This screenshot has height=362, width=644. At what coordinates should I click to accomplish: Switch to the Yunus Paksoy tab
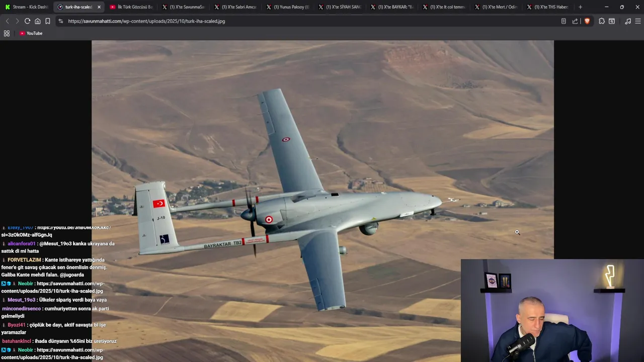pyautogui.click(x=287, y=7)
